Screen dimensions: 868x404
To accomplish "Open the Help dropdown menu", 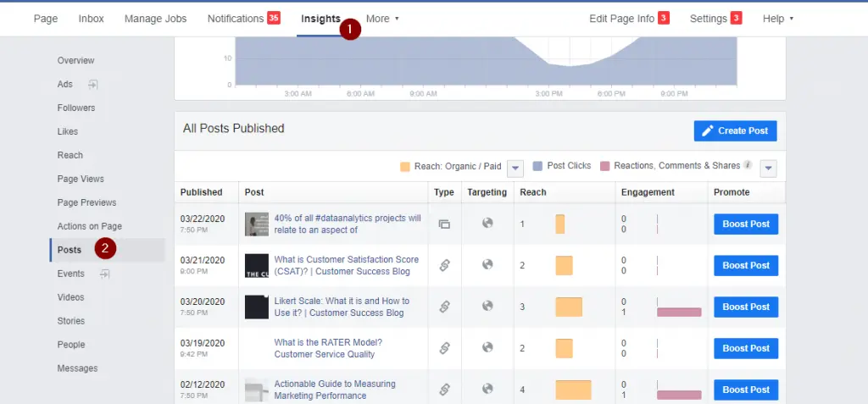I will coord(778,19).
